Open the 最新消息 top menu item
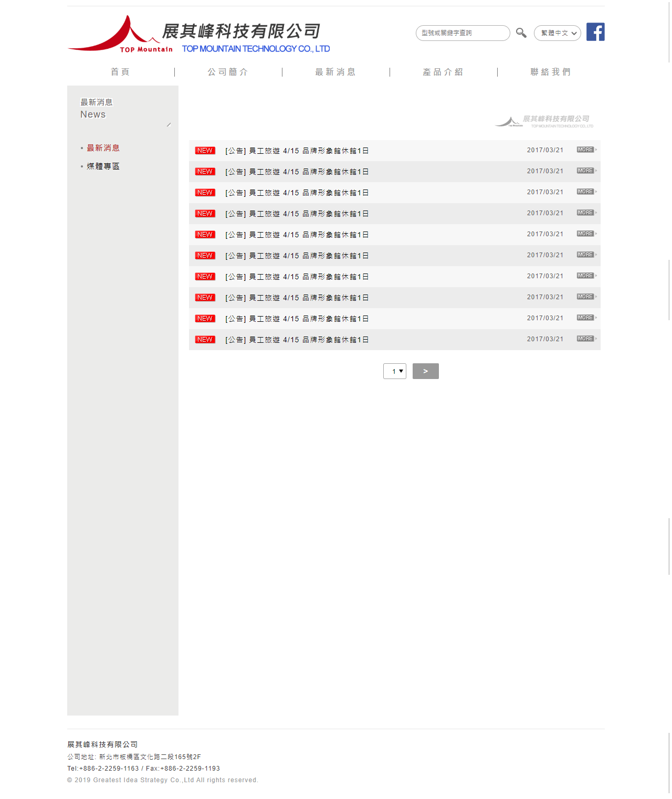672x799 pixels. coord(336,72)
